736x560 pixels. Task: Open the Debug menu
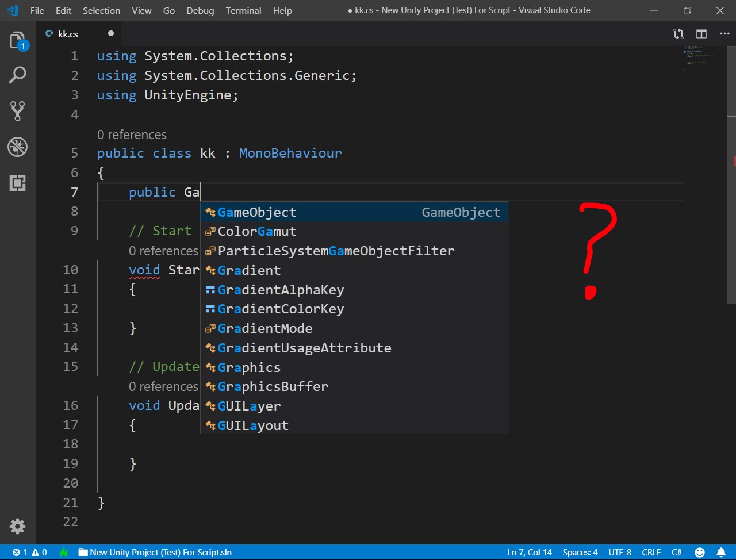point(200,10)
